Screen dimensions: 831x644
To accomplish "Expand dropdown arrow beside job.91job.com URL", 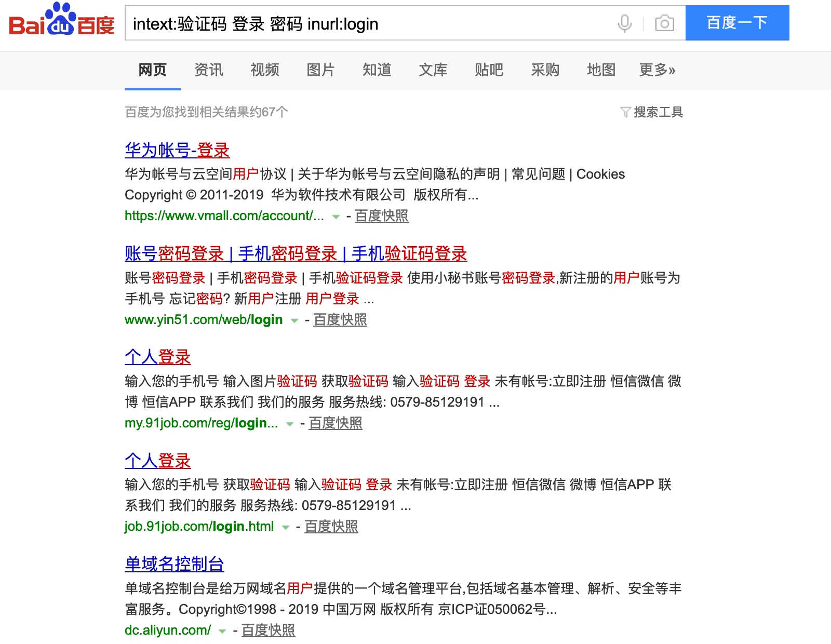I will (x=285, y=527).
